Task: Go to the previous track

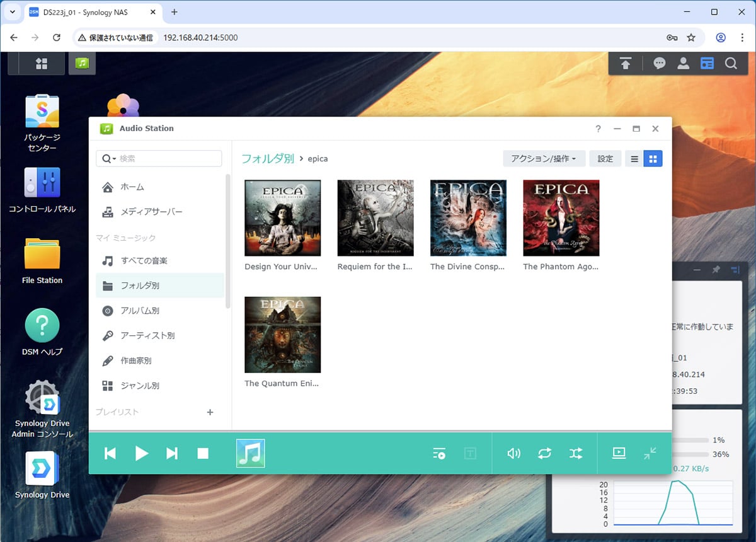Action: tap(110, 453)
